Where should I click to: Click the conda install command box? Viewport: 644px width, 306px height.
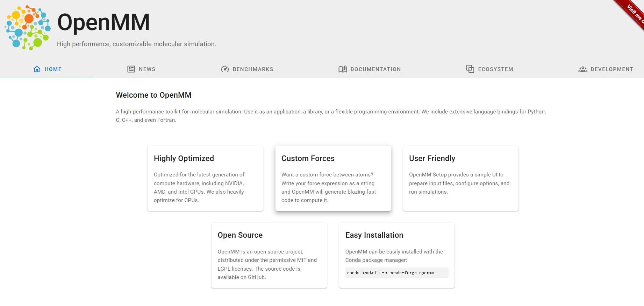(x=397, y=273)
